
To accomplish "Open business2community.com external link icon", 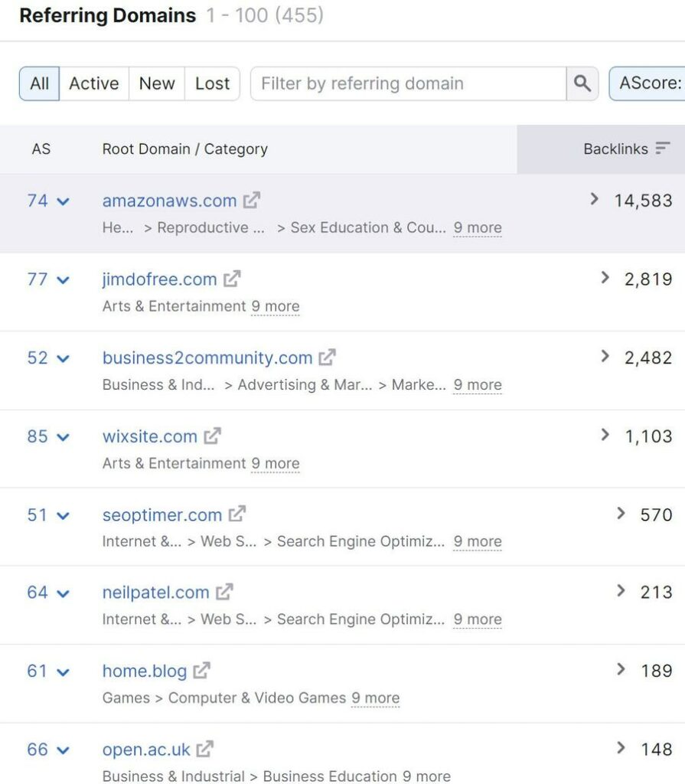I will tap(327, 357).
